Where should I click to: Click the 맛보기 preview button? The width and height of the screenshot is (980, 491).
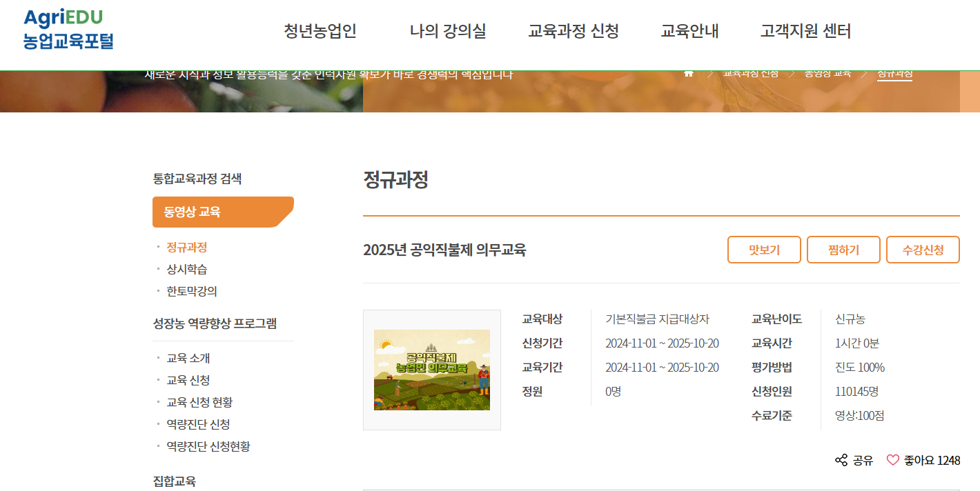(764, 249)
